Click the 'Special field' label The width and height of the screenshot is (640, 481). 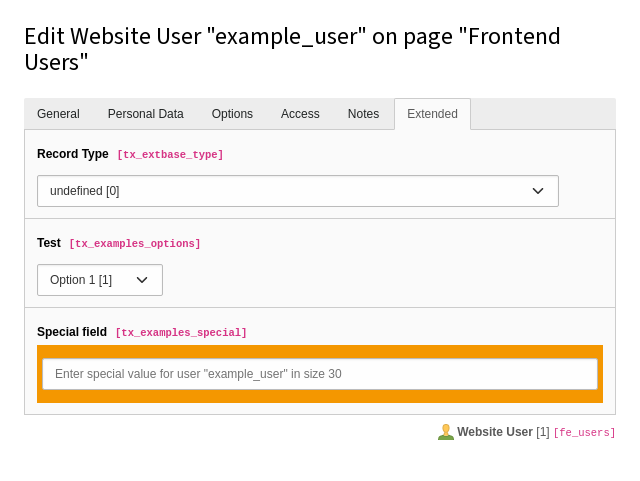click(71, 332)
